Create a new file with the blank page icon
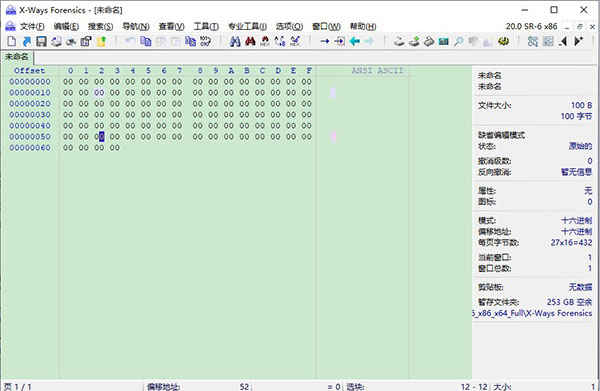Viewport: 600px width, 391px height. pos(12,41)
